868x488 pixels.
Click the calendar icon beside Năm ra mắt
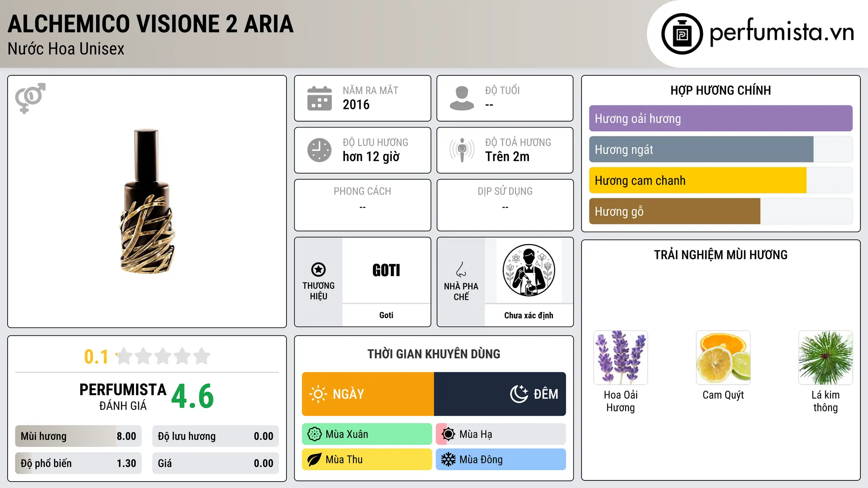point(320,98)
